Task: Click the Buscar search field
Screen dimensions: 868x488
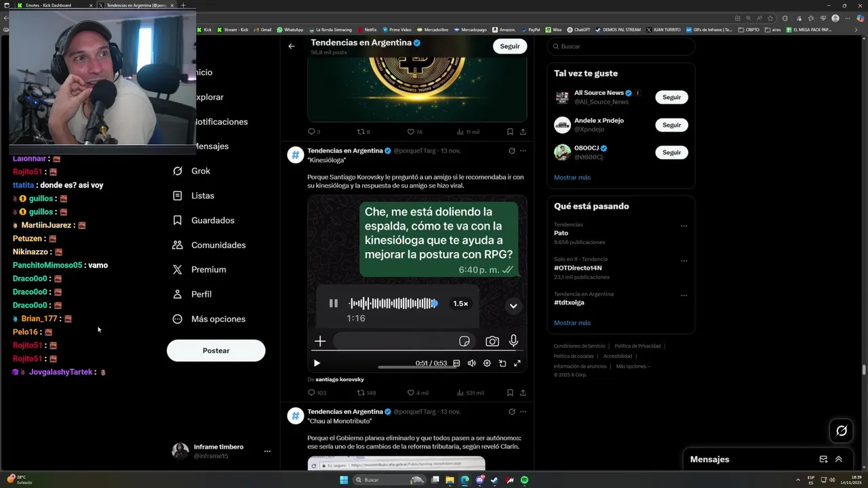Action: click(x=621, y=46)
